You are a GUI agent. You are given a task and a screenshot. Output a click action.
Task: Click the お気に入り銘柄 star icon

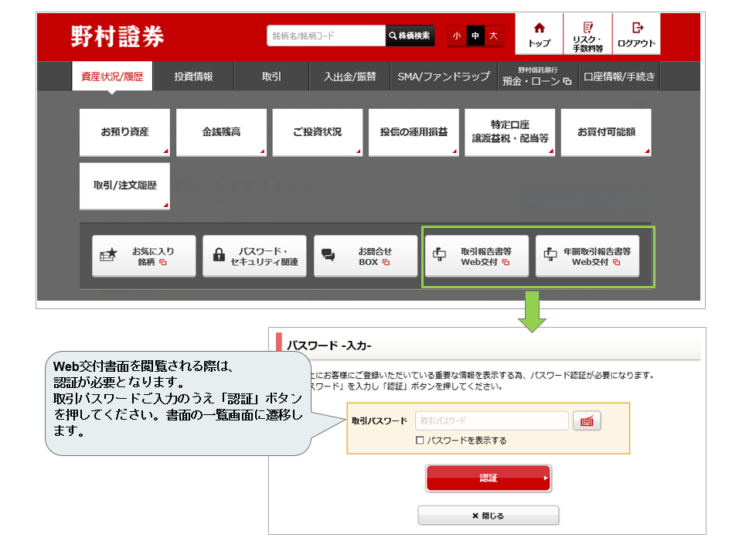point(108,255)
